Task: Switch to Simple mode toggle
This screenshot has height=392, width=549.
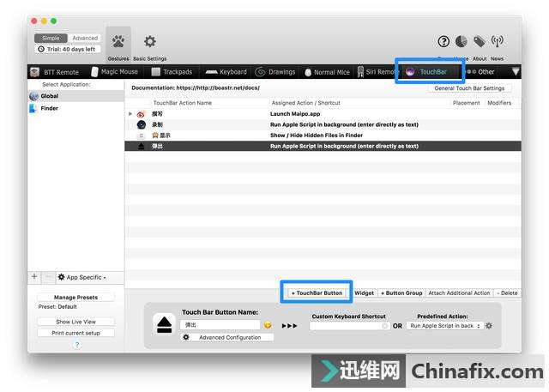Action: coord(51,38)
